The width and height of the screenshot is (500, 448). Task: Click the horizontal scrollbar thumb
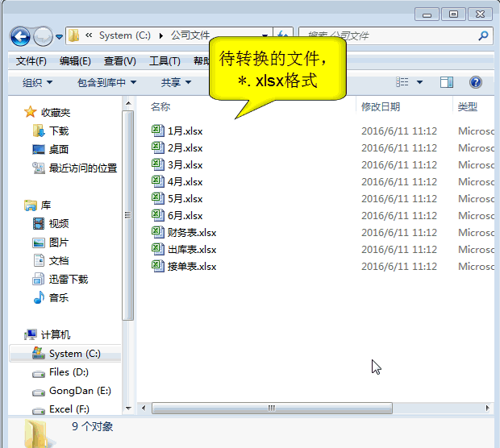click(272, 408)
